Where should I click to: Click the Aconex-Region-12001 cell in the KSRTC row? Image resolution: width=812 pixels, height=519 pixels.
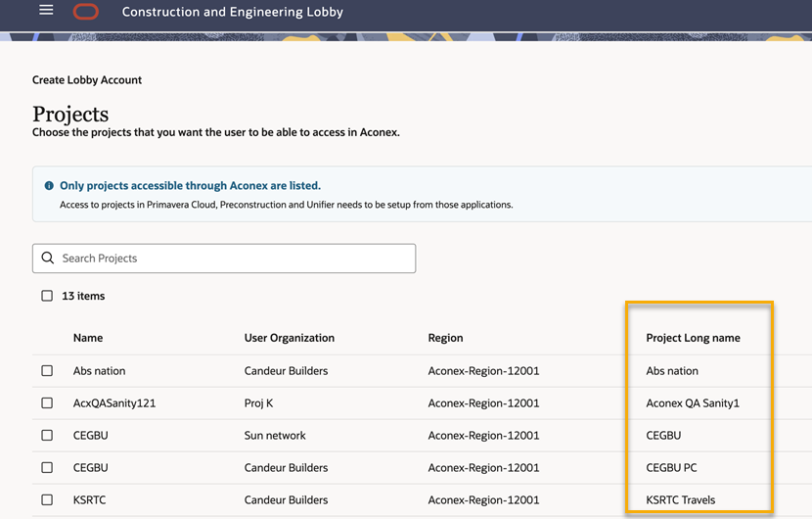point(483,499)
